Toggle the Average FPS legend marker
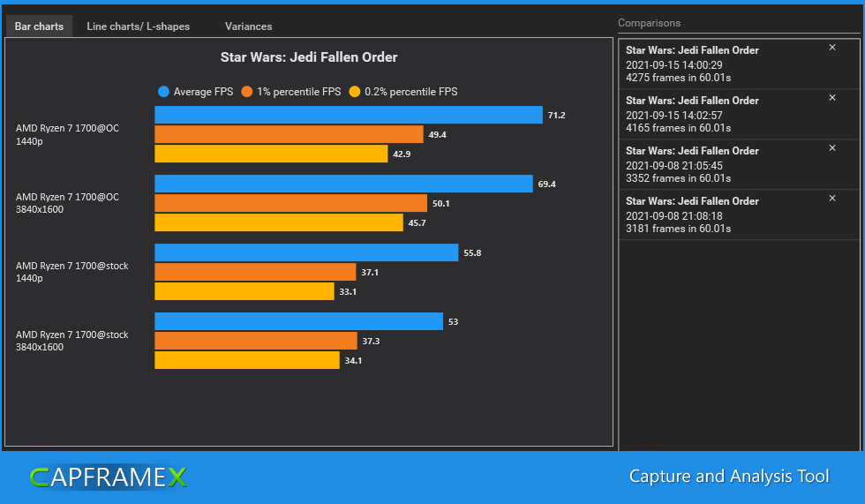 tap(163, 92)
